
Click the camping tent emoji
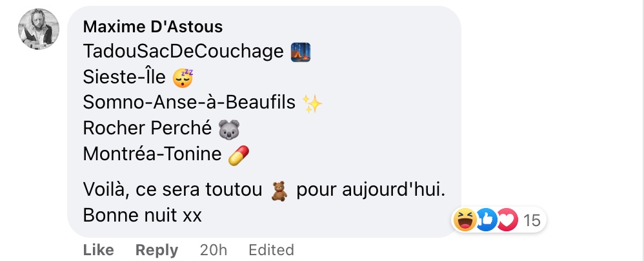[x=301, y=52]
